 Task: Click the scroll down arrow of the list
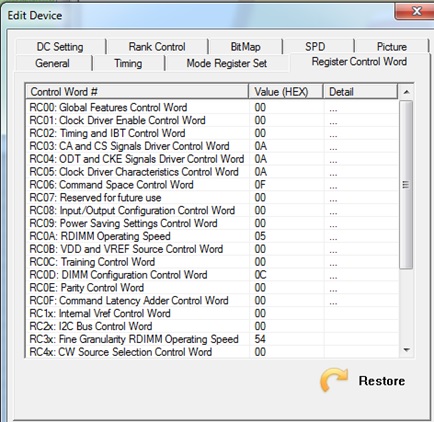[406, 350]
